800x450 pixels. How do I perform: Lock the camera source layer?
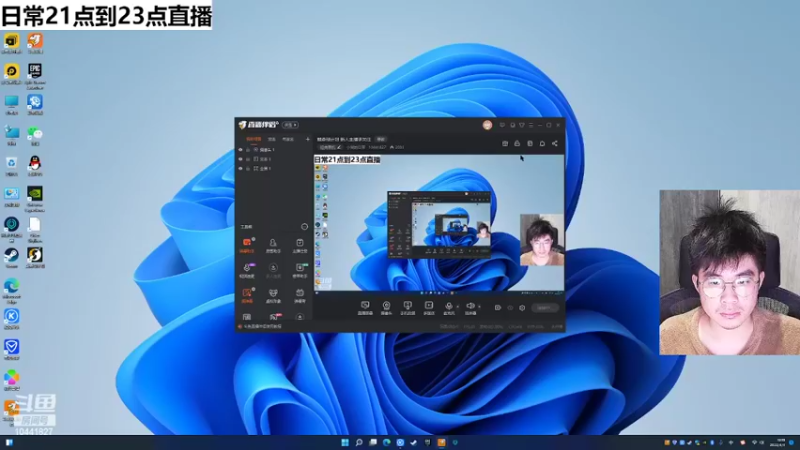[248, 150]
